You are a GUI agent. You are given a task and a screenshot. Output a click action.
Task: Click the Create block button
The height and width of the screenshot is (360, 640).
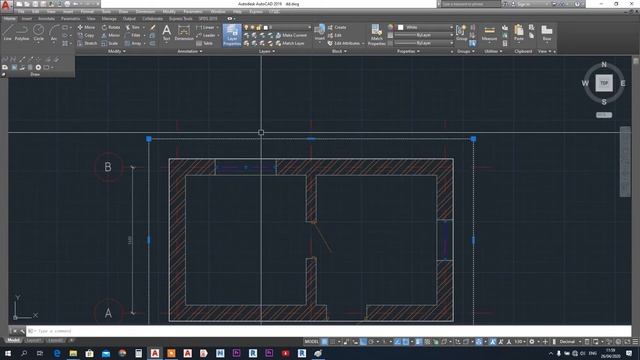[x=337, y=27]
